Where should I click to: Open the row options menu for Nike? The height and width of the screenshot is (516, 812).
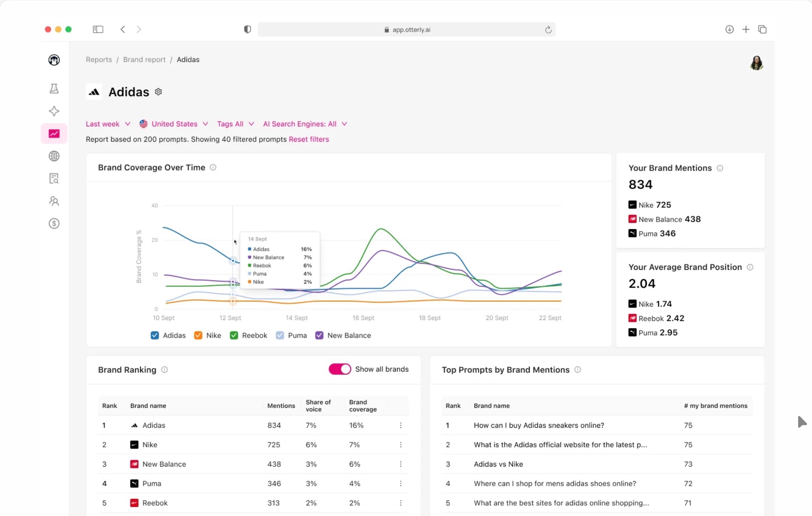tap(401, 445)
